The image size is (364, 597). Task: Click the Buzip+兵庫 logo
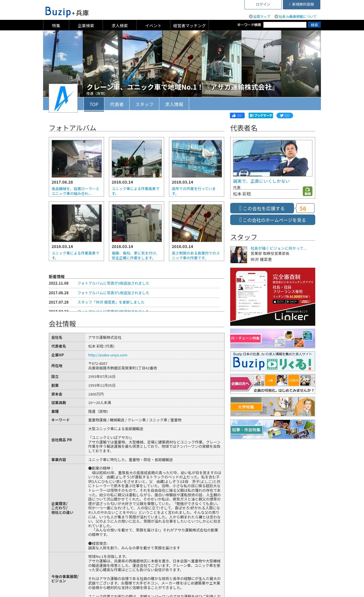click(x=67, y=12)
